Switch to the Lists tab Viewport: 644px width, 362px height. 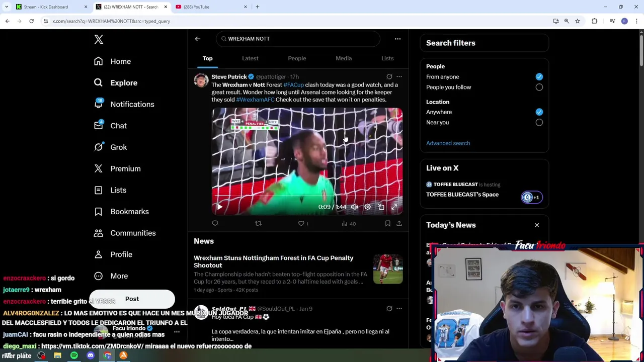pos(387,58)
